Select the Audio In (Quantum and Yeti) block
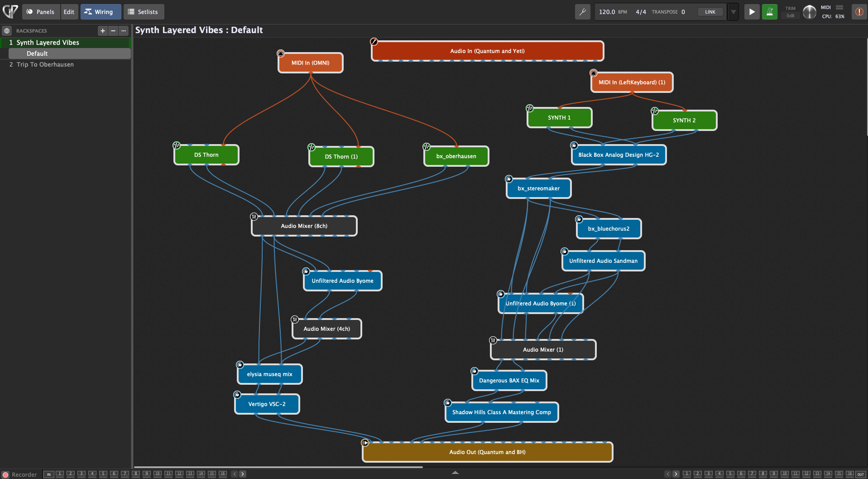 (x=488, y=51)
